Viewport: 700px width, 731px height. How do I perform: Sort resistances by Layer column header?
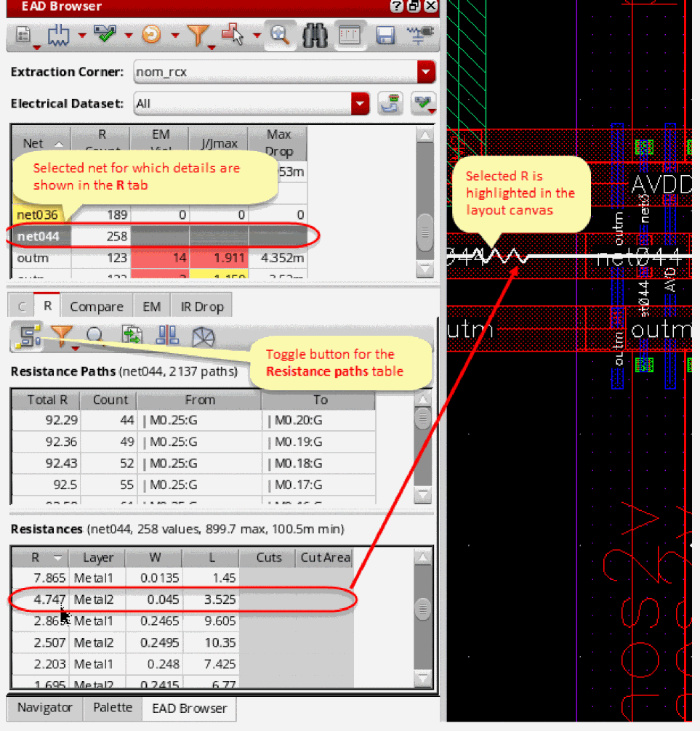(97, 558)
